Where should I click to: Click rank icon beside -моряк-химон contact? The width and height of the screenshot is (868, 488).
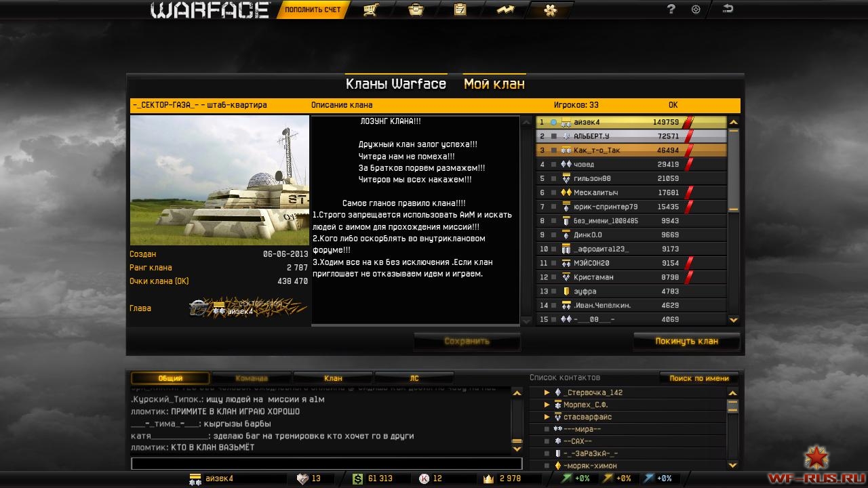click(558, 466)
